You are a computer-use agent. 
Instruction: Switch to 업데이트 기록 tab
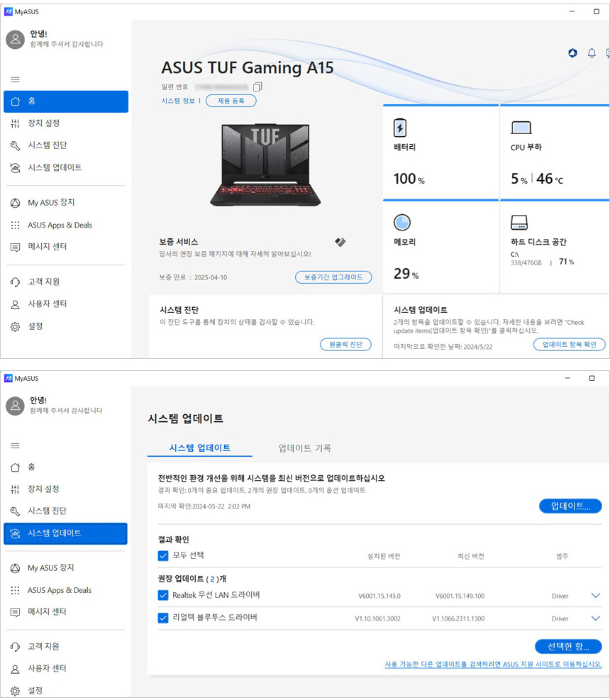coord(304,448)
